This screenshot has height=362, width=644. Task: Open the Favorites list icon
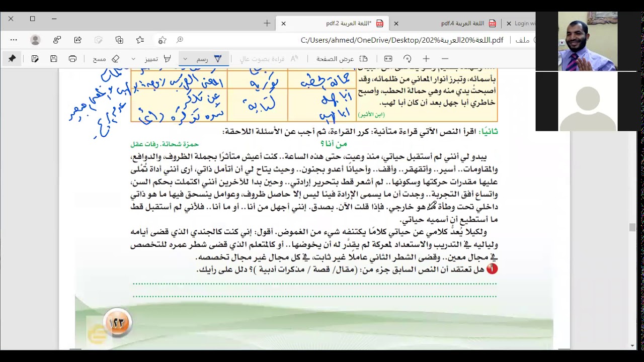(140, 40)
